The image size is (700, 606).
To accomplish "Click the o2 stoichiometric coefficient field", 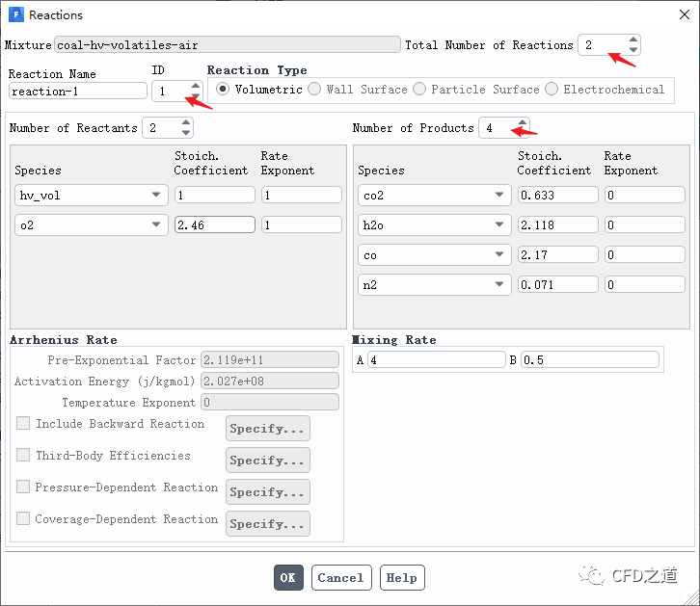I will [x=214, y=224].
